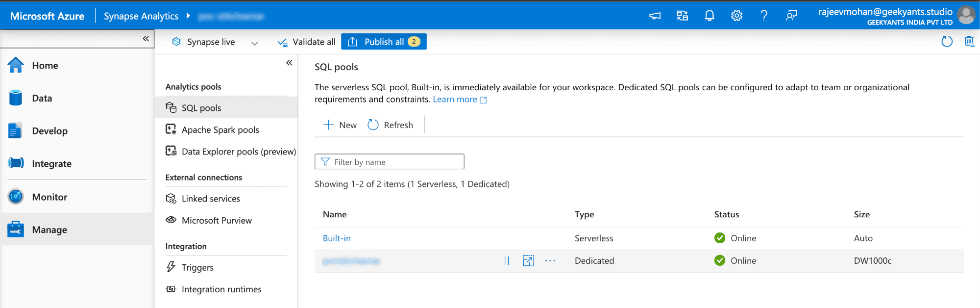This screenshot has width=980, height=308.
Task: Collapse the Manage hub side panel
Action: click(x=289, y=63)
